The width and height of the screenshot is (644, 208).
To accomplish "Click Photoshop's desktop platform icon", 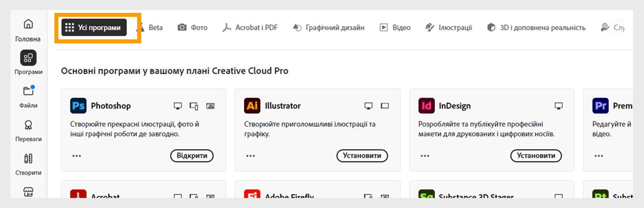I will pos(178,106).
